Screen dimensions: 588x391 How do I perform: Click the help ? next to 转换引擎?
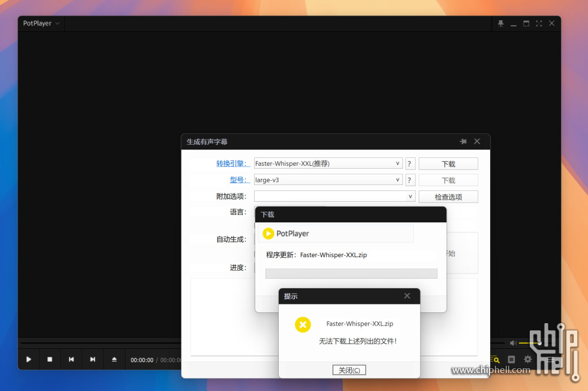tap(410, 163)
